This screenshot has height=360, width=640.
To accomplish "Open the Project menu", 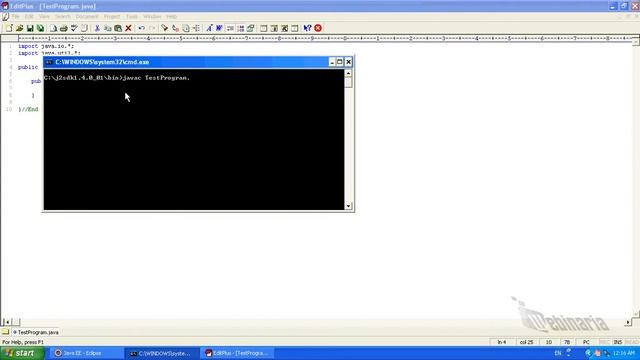I will click(x=112, y=17).
